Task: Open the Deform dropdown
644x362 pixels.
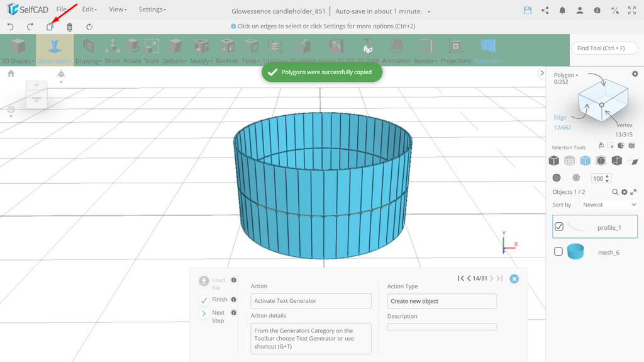Action: pos(175,51)
